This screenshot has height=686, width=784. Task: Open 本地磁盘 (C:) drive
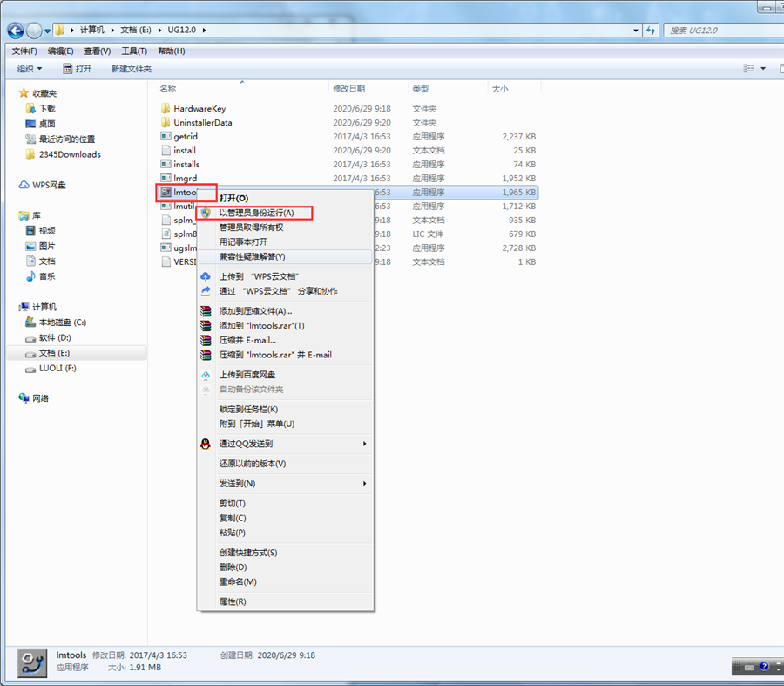[x=56, y=323]
